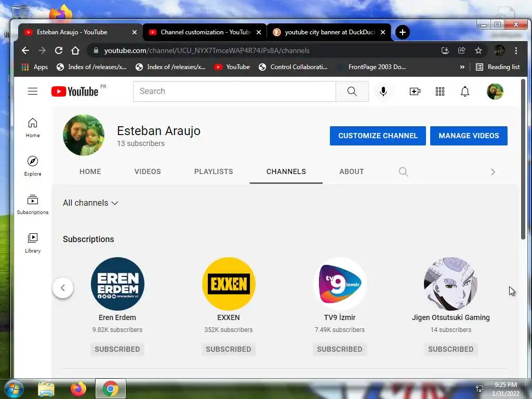This screenshot has width=532, height=399.
Task: Switch to the PLAYLISTS tab
Action: (x=214, y=171)
